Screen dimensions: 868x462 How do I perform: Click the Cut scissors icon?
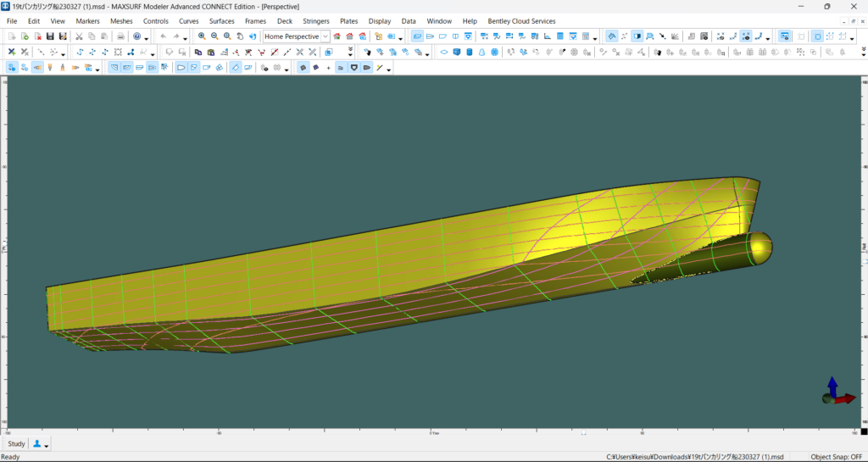coord(78,36)
